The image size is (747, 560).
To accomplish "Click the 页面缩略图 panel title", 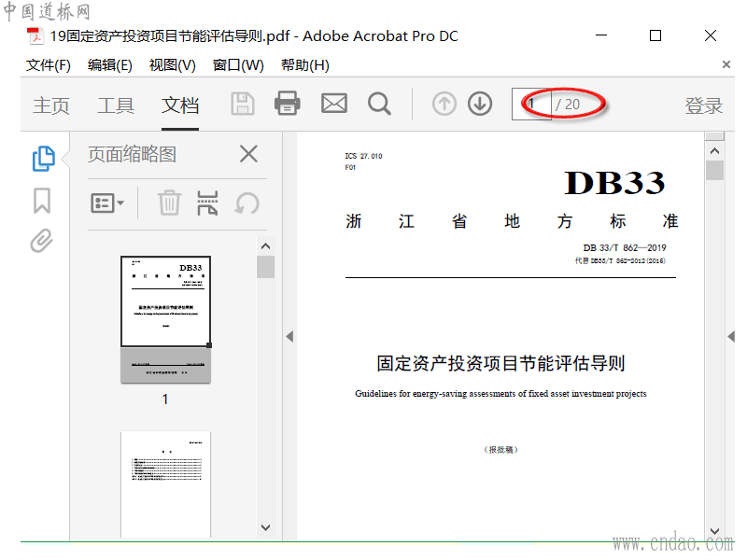I will pyautogui.click(x=132, y=154).
